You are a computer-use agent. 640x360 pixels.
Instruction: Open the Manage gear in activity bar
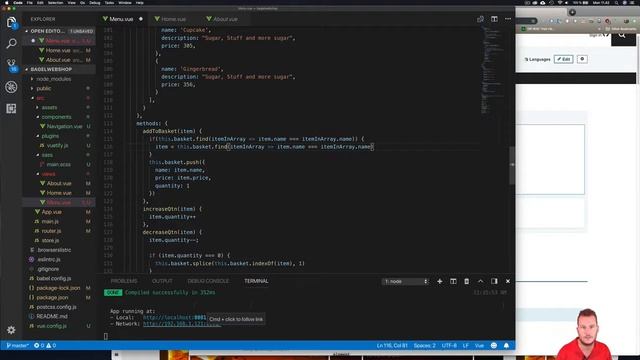11,330
